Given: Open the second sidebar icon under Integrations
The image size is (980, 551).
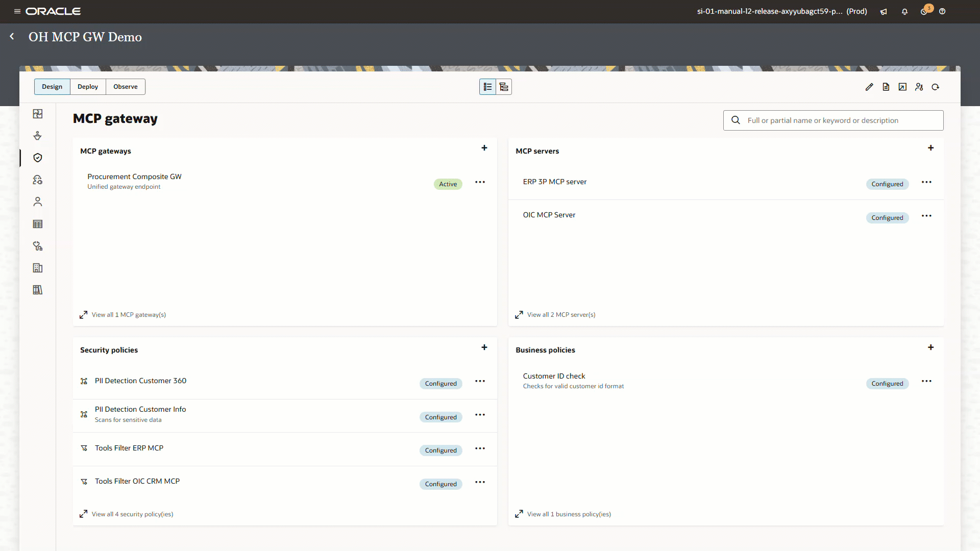Looking at the screenshot, I should pyautogui.click(x=38, y=136).
